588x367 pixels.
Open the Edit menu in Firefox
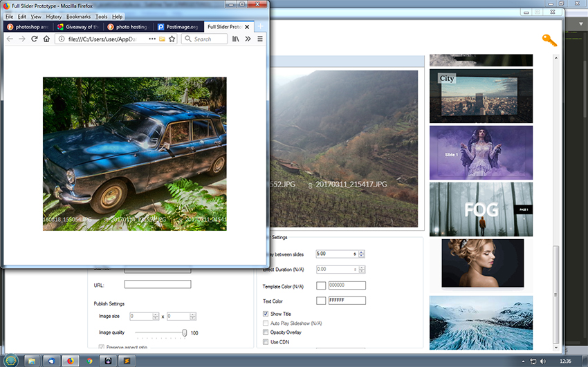(x=22, y=17)
